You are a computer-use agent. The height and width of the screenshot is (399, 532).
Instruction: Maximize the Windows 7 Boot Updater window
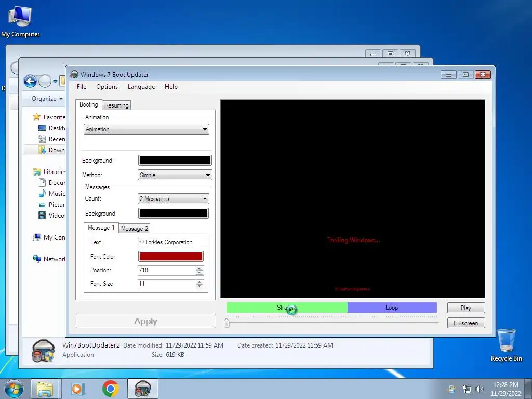[x=465, y=74]
